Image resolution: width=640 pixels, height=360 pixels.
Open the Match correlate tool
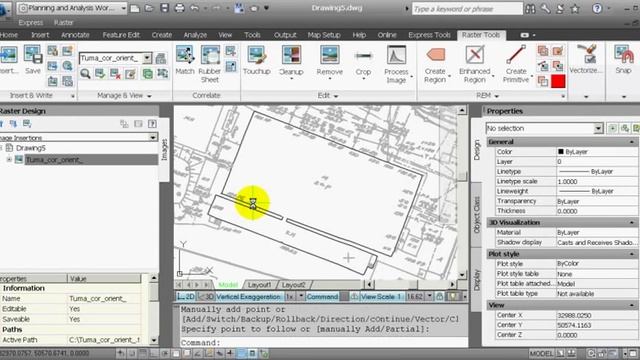tap(185, 60)
